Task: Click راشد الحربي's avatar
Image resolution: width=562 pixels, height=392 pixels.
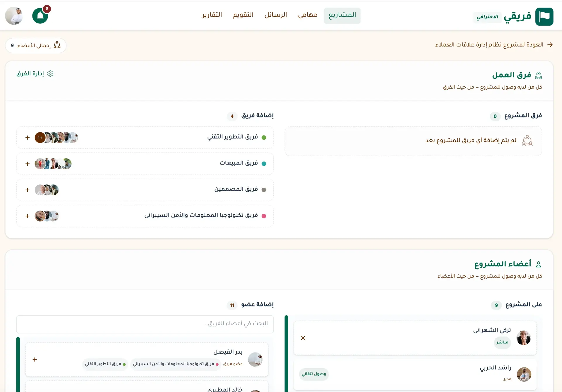Action: tap(524, 374)
